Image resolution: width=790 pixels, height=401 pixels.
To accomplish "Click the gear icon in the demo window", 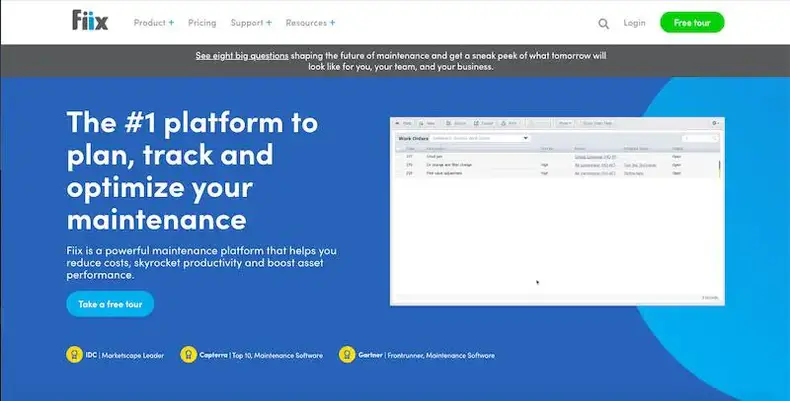I will [715, 123].
